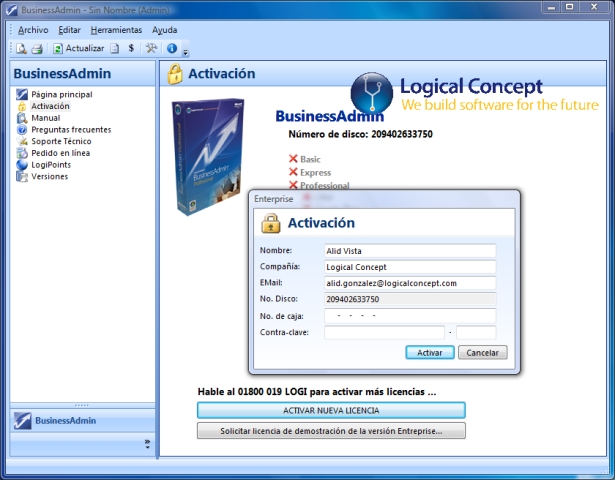Click the printer icon in toolbar
Screen dimensions: 615x480
tap(37, 49)
